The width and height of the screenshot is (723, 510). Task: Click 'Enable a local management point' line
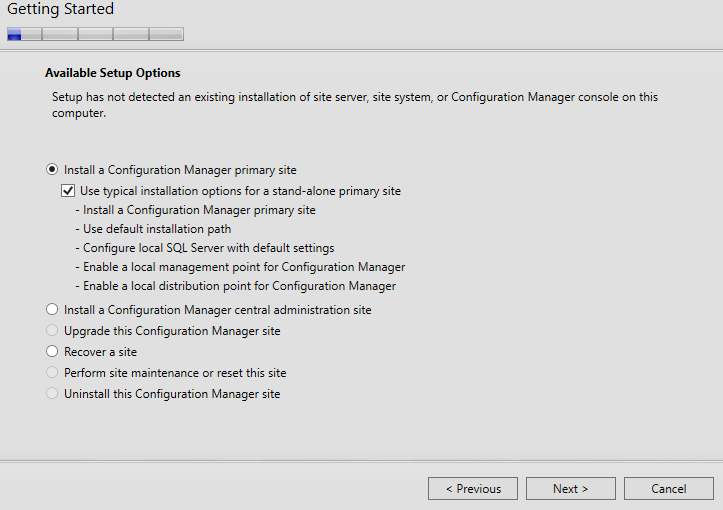240,267
